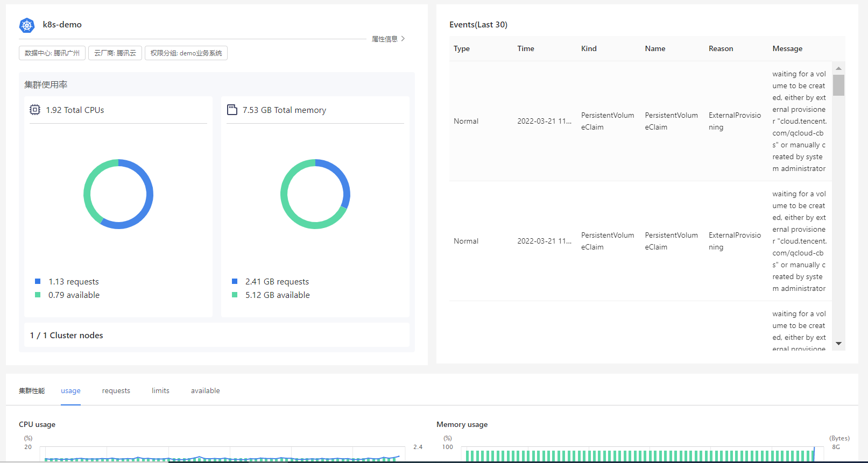Viewport: 868px width, 463px height.
Task: Click the blue 1.13 requests legend swatch
Action: [38, 281]
